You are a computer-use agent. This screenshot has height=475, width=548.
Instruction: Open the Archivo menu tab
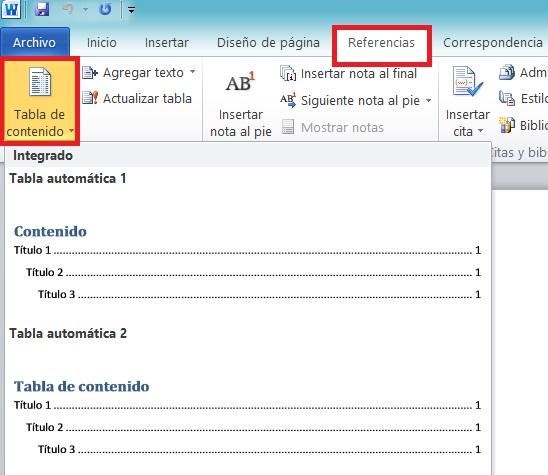click(34, 42)
